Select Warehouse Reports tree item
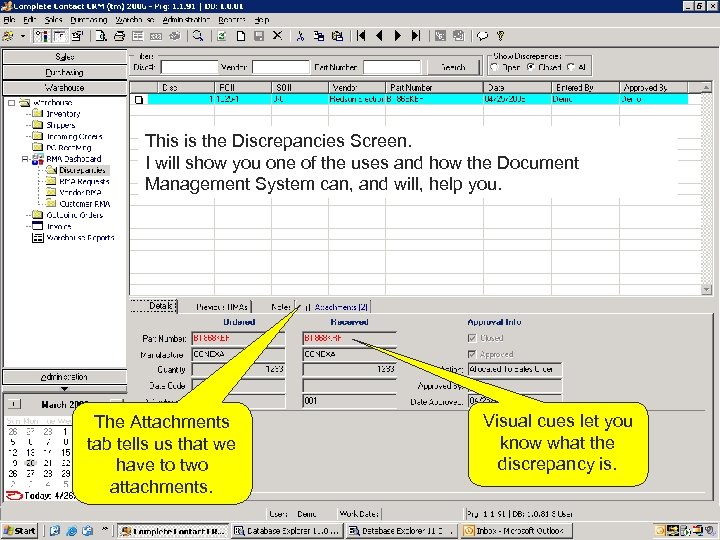Screen dimensions: 720x540 (x=80, y=237)
